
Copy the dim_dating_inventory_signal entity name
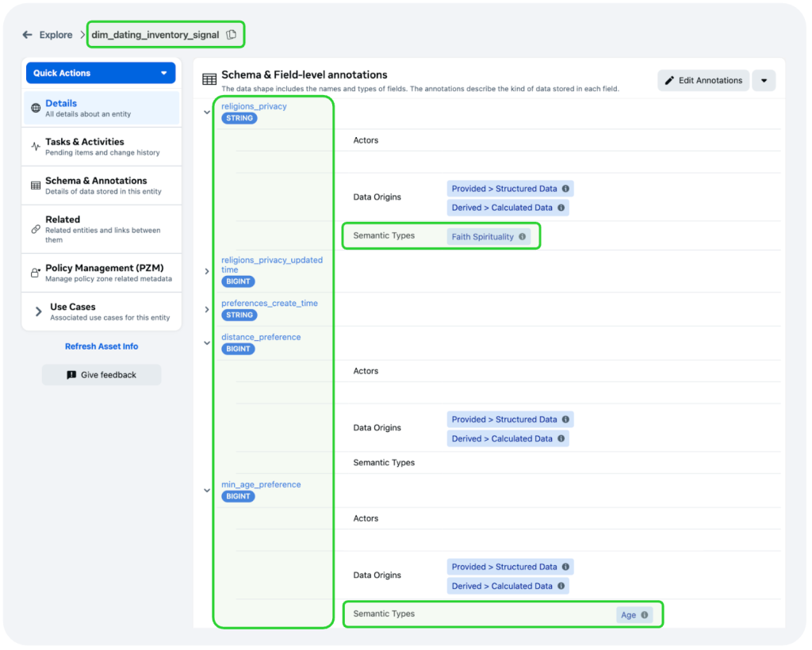232,35
